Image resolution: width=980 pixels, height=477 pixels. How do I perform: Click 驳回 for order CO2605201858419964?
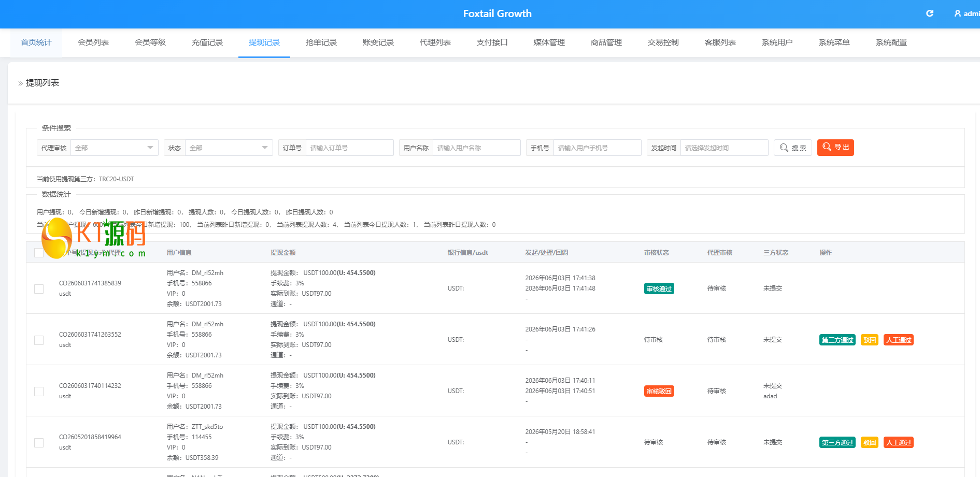click(x=870, y=442)
